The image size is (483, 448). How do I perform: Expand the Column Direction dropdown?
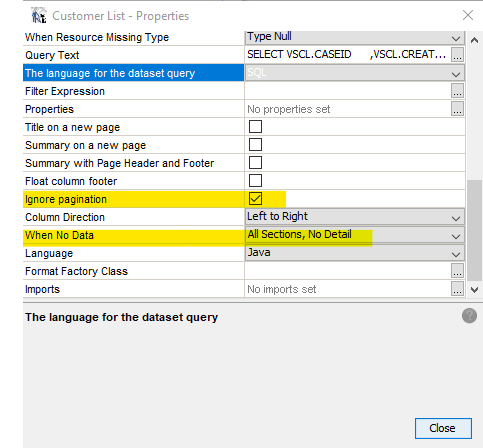click(355, 217)
